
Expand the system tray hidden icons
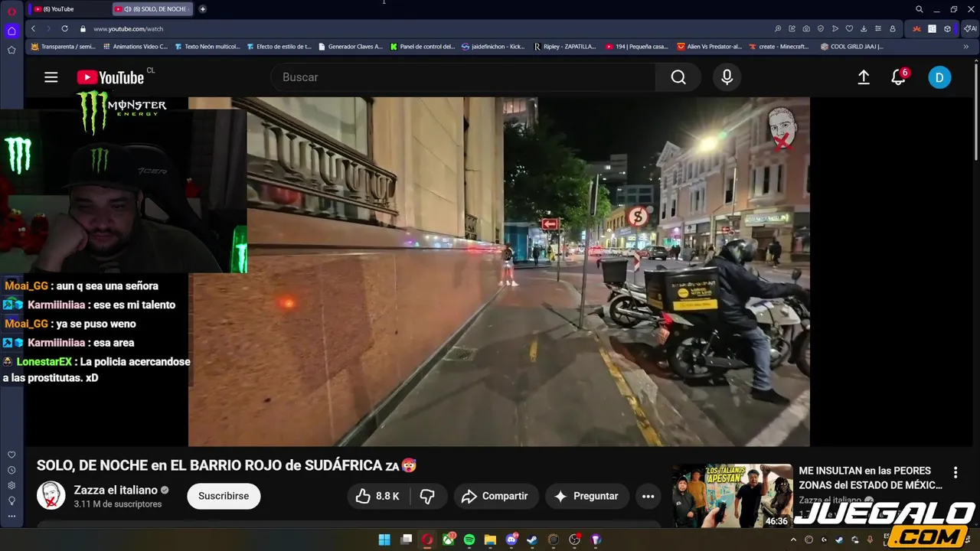pyautogui.click(x=794, y=540)
